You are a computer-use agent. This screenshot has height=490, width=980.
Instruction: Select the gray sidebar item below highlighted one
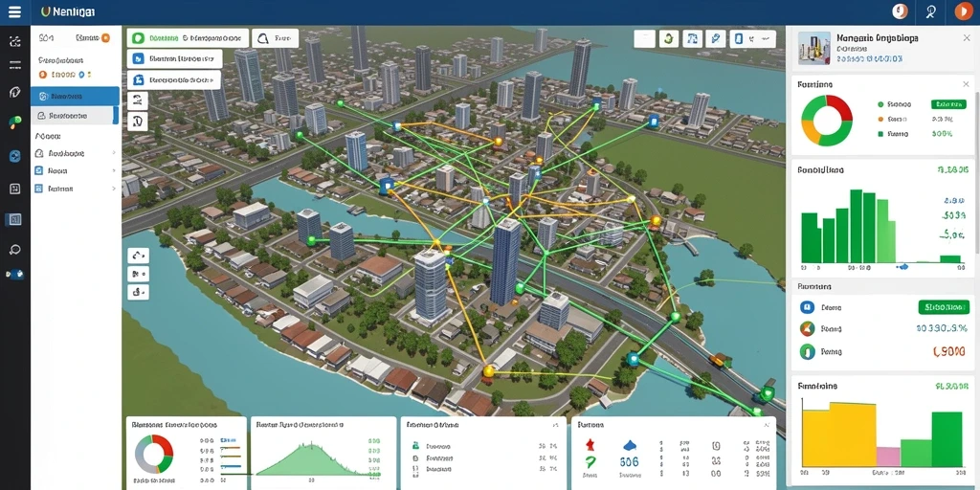coord(75,115)
